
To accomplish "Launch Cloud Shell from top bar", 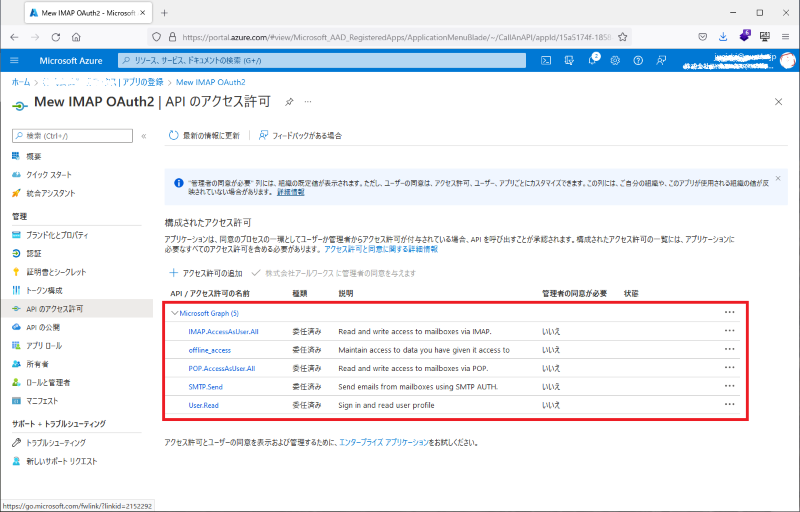I will coord(546,60).
